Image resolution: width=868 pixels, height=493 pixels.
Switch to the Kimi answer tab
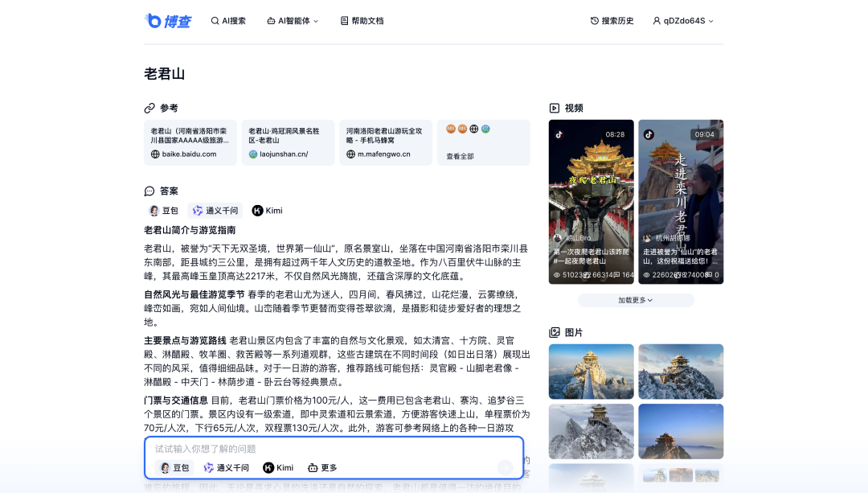(268, 211)
